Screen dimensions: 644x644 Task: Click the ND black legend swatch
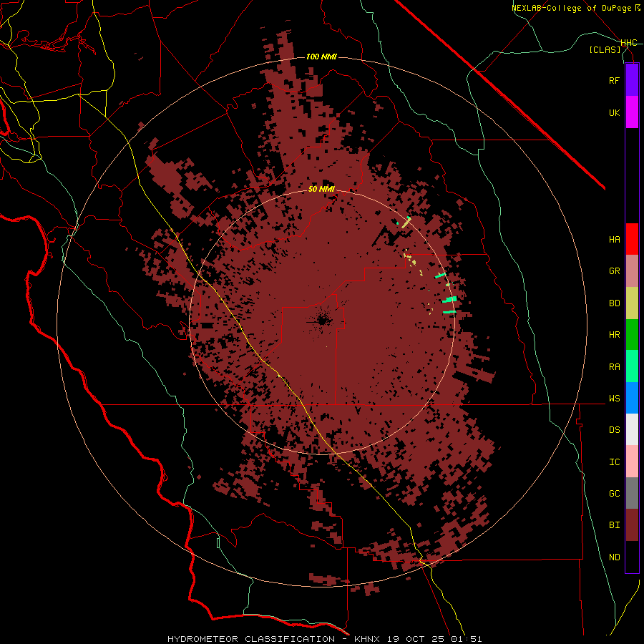pyautogui.click(x=632, y=557)
